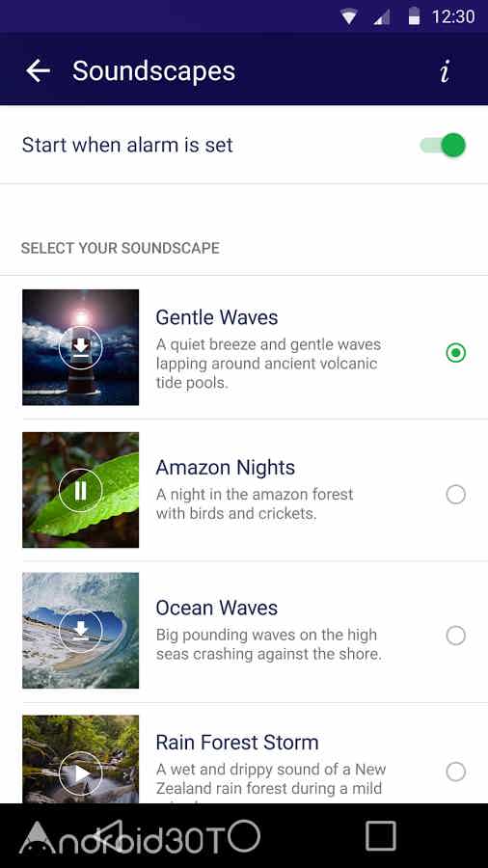Open the info icon in header

coord(445,70)
